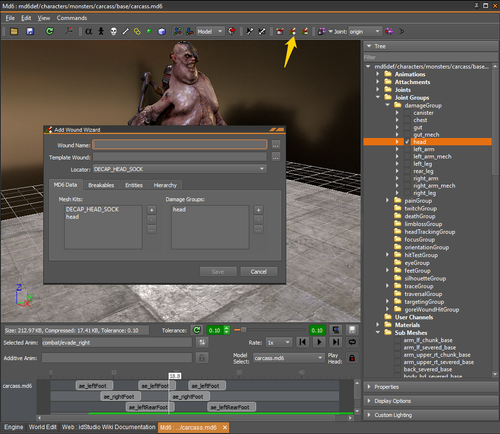The height and width of the screenshot is (434, 500).
Task: Open the Edit menu
Action: tap(26, 18)
